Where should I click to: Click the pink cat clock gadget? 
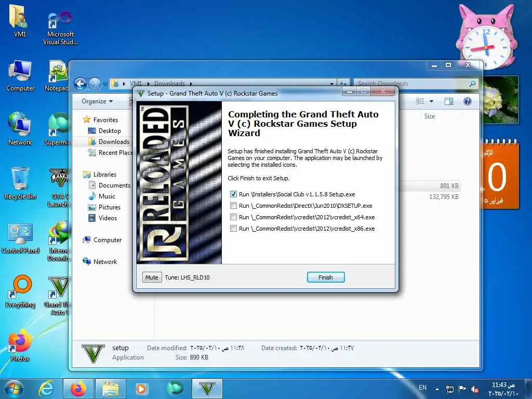pyautogui.click(x=486, y=37)
